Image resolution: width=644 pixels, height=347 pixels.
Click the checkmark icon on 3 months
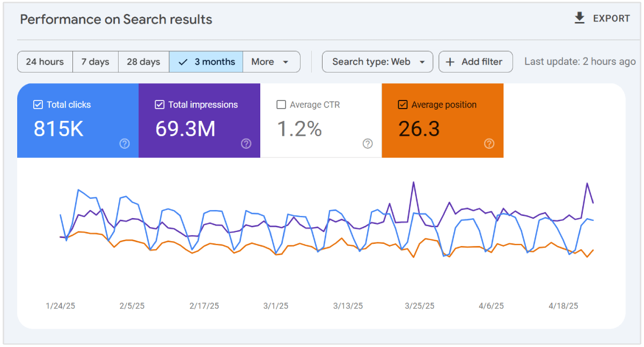click(183, 62)
